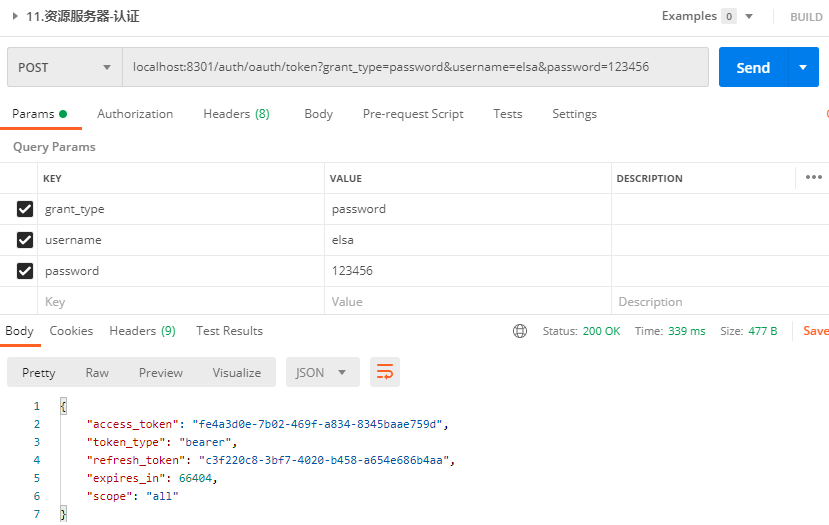Select the Preview view mode
Image resolution: width=829 pixels, height=525 pixels.
coord(161,373)
